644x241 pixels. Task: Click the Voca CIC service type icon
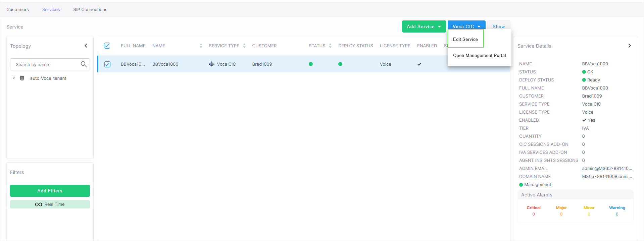211,64
